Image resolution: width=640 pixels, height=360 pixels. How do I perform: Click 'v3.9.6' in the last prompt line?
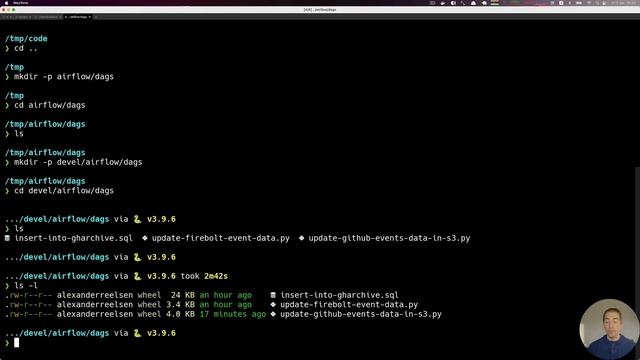[x=161, y=333]
